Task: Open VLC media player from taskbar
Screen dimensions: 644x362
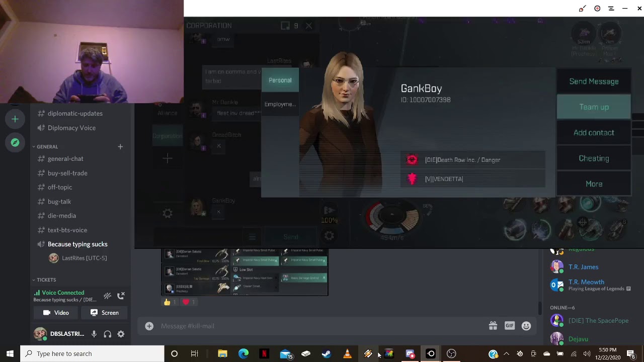Action: pos(347,353)
